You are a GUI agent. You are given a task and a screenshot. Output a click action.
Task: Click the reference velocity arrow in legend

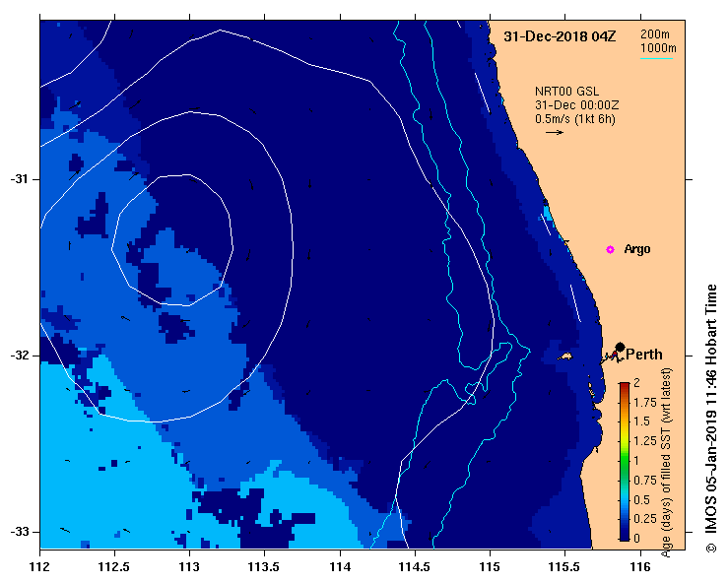(555, 132)
